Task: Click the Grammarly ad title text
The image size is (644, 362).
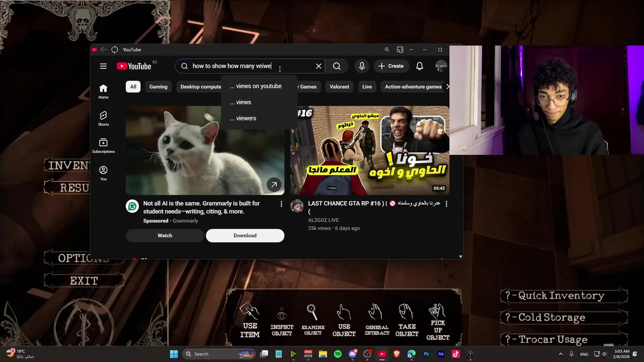Action: click(x=201, y=208)
